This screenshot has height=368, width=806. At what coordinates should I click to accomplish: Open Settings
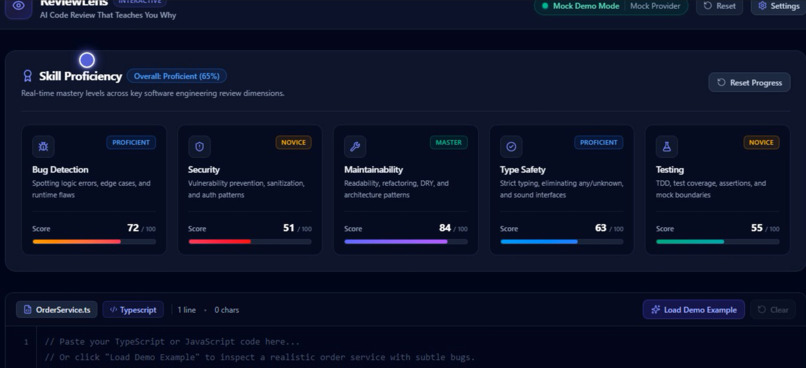pos(778,6)
